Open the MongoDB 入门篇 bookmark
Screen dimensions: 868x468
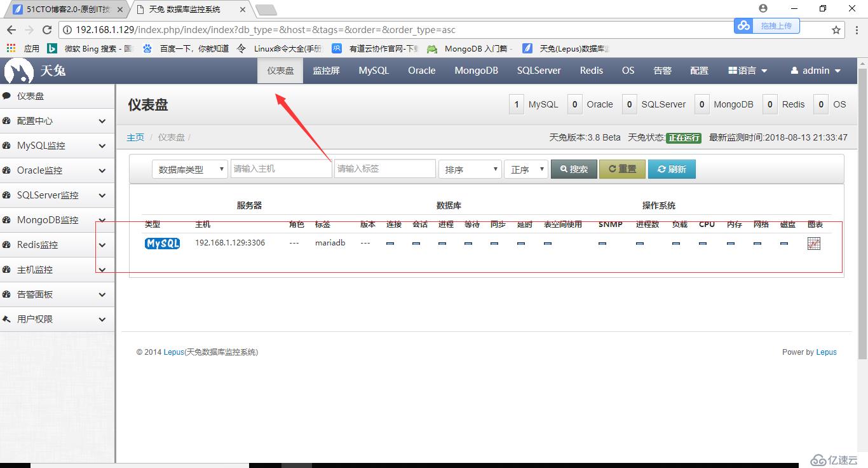pyautogui.click(x=470, y=48)
